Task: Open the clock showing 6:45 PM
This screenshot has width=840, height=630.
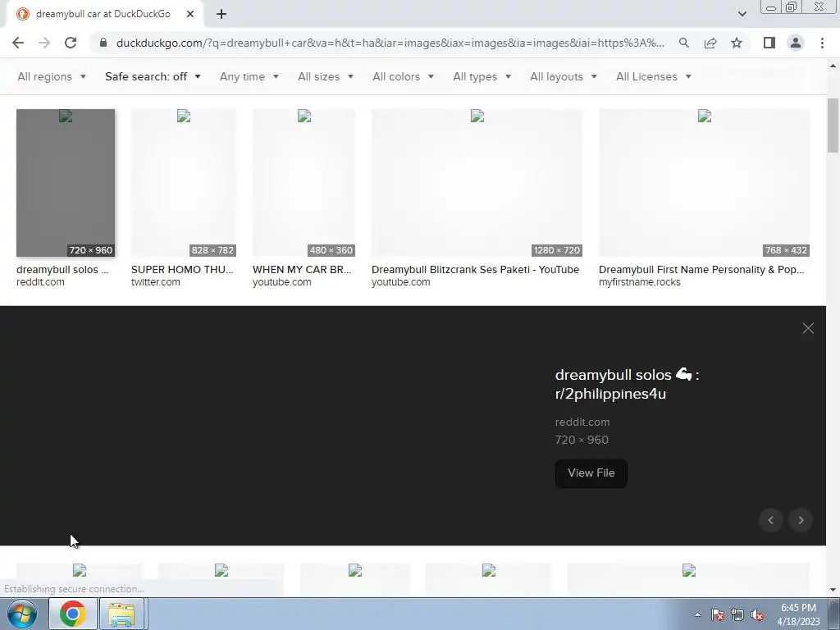Action: pyautogui.click(x=798, y=614)
